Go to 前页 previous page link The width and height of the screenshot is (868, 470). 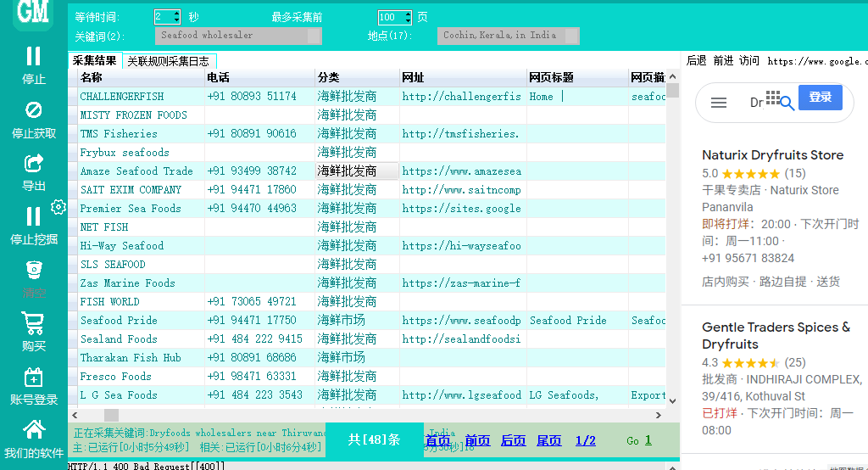click(478, 440)
